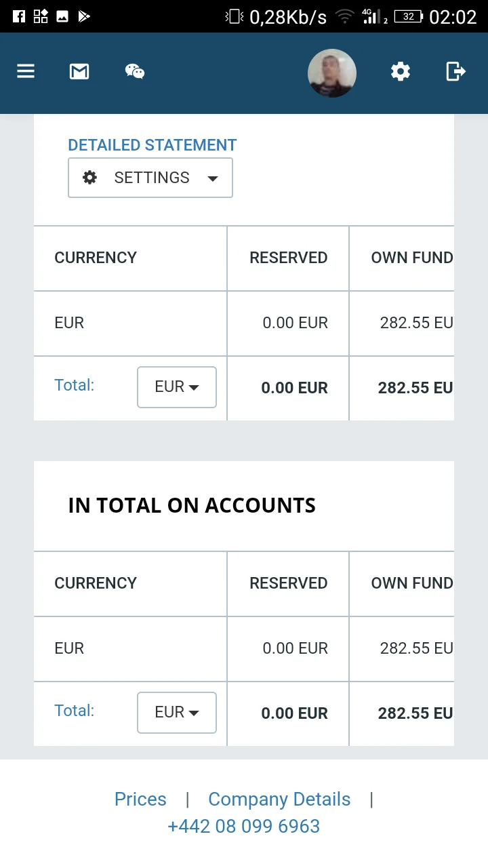488x868 pixels.
Task: Open EUR total dropdown in detailed statement
Action: pos(177,387)
